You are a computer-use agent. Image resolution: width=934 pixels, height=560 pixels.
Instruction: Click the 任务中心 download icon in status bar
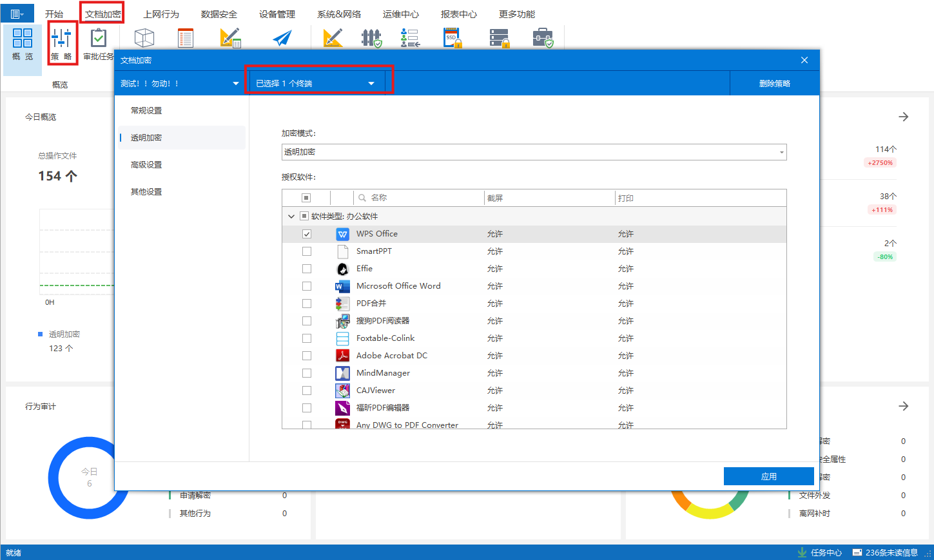(802, 552)
